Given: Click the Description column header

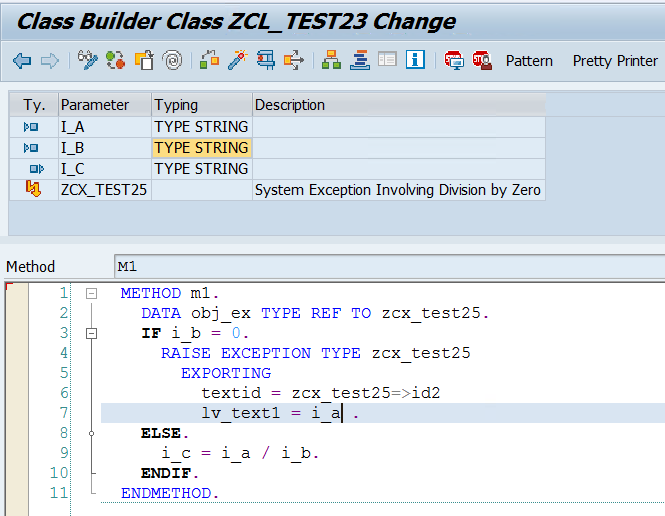Looking at the screenshot, I should click(x=399, y=105).
